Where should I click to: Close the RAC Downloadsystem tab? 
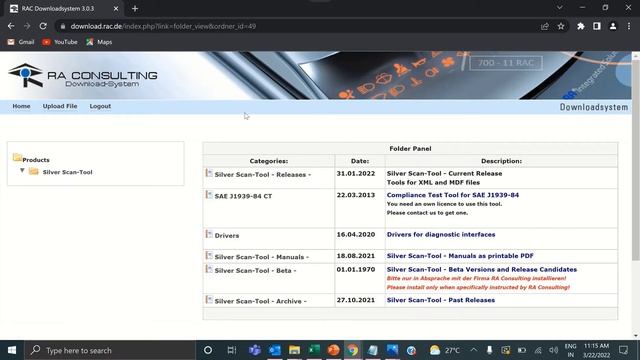116,9
